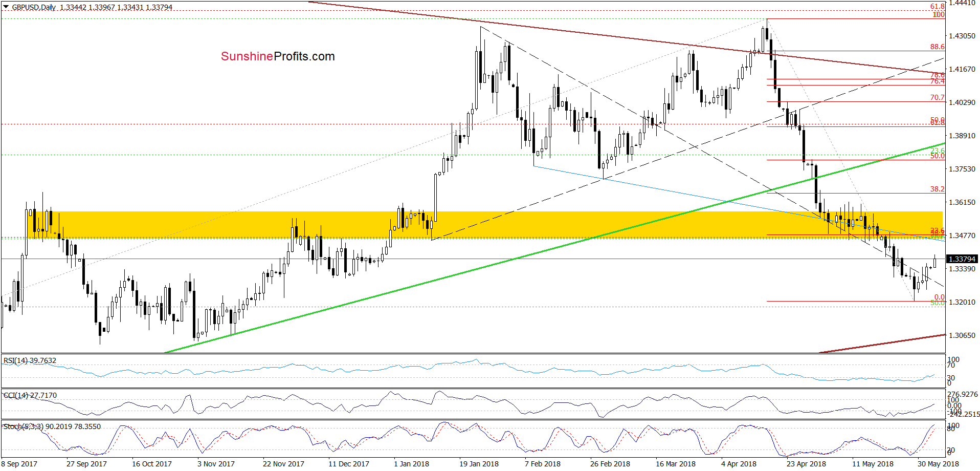The height and width of the screenshot is (471, 980).
Task: Click the current price tag 1.33794
Action: 962,259
